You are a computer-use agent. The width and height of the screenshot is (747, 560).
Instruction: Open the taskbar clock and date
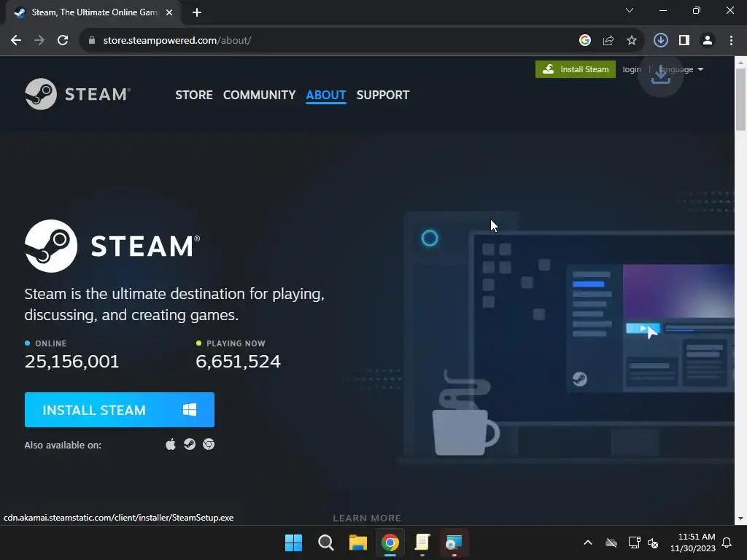coord(693,542)
